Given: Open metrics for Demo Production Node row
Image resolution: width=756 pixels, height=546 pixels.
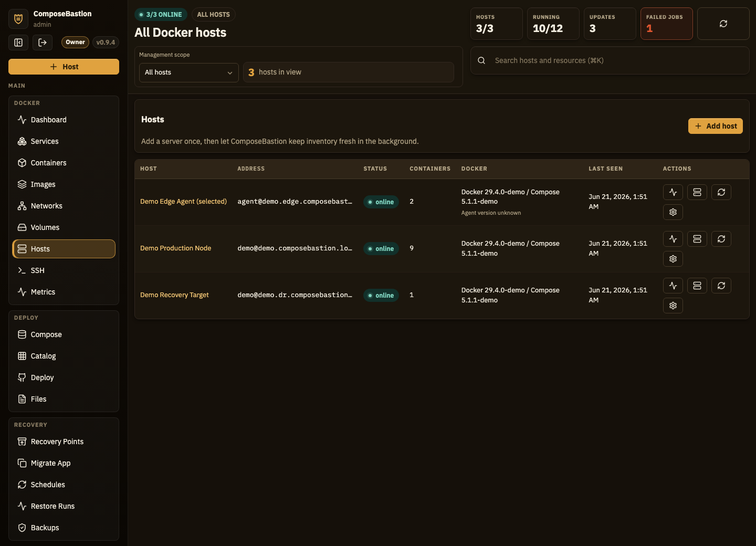Looking at the screenshot, I should click(x=673, y=239).
